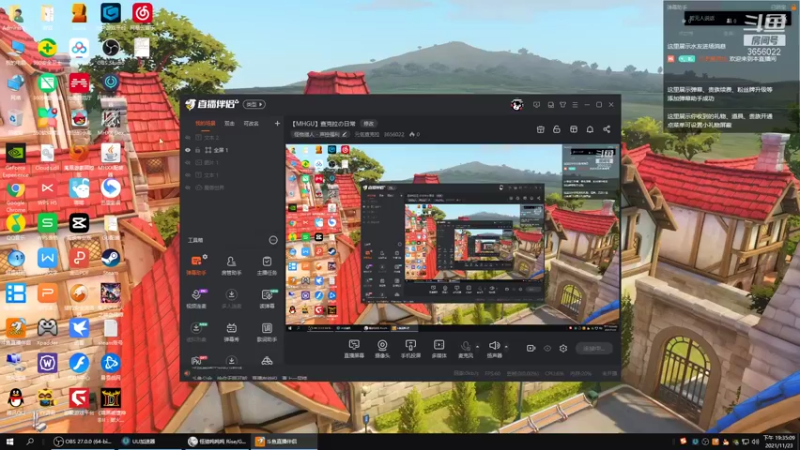Open the hamburger menu in title bar

pos(575,105)
